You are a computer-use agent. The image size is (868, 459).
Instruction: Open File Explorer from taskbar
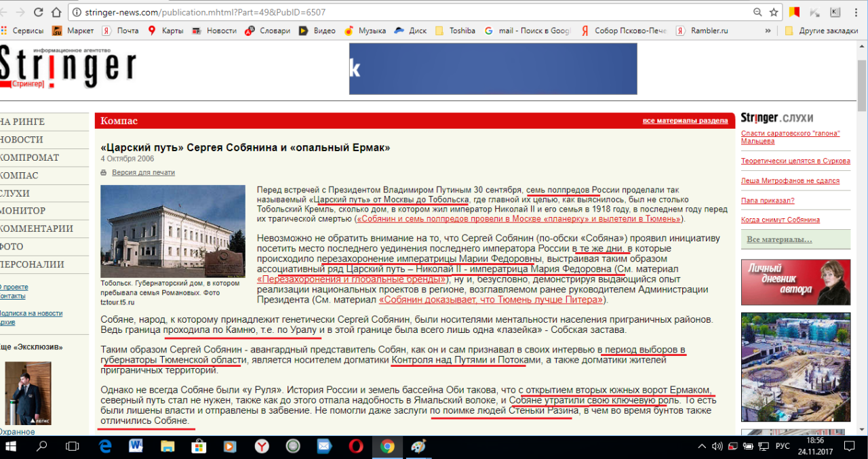[x=167, y=447]
